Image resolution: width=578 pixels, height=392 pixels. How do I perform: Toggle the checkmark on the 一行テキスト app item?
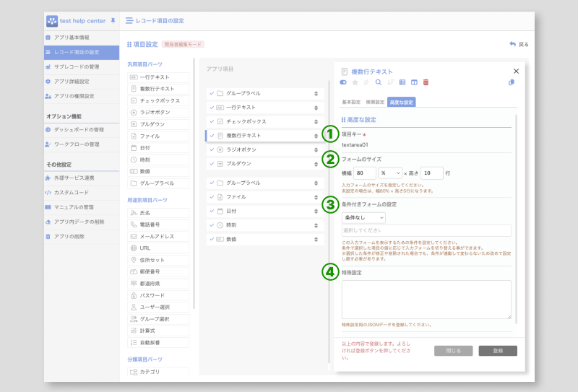pyautogui.click(x=212, y=108)
